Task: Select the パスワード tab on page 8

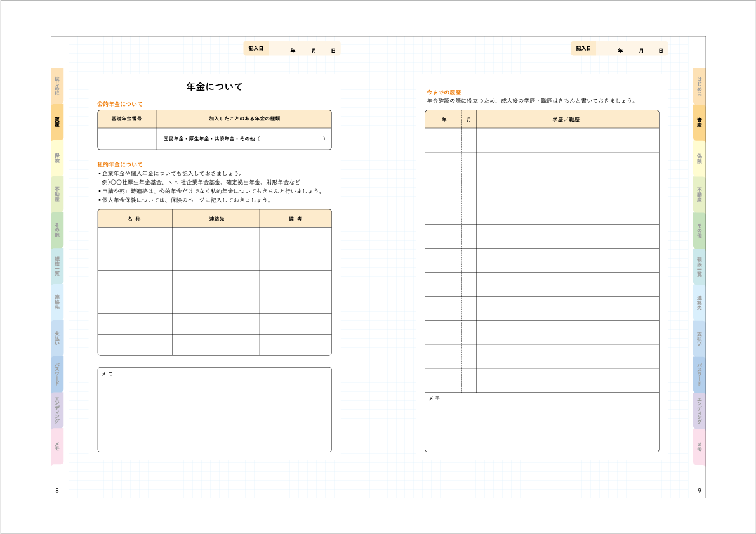Action: click(x=57, y=374)
